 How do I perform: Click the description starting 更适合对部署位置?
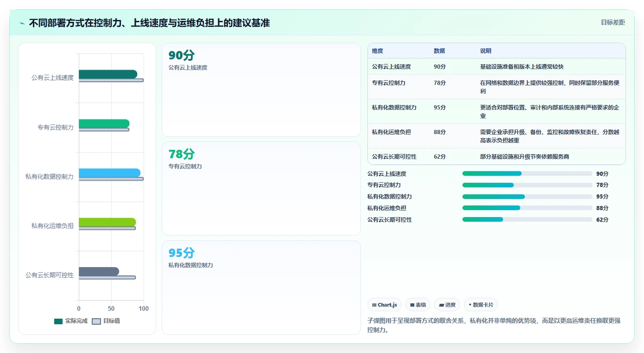click(x=549, y=112)
